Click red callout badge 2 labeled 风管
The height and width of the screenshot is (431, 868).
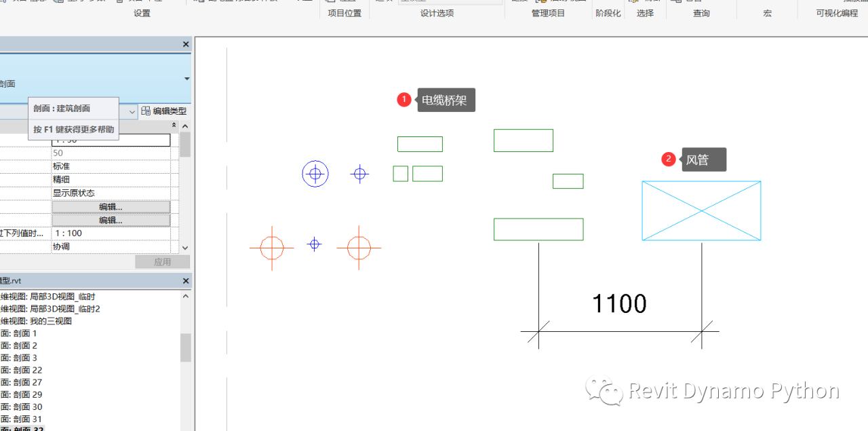669,159
